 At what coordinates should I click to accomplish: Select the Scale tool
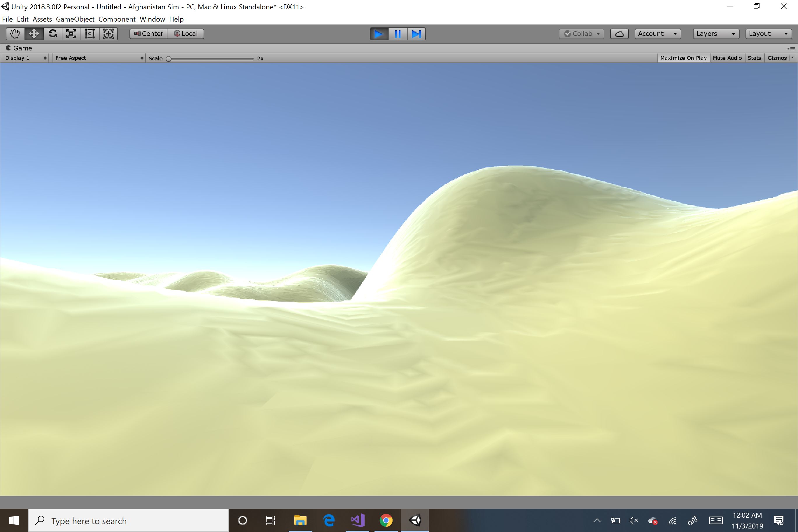71,34
